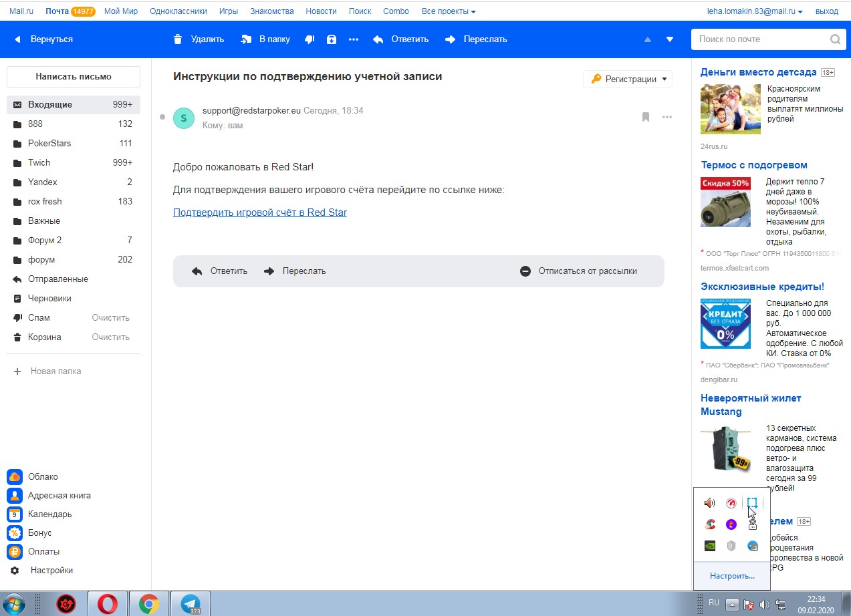Open the CCleaner tray icon

[x=710, y=524]
